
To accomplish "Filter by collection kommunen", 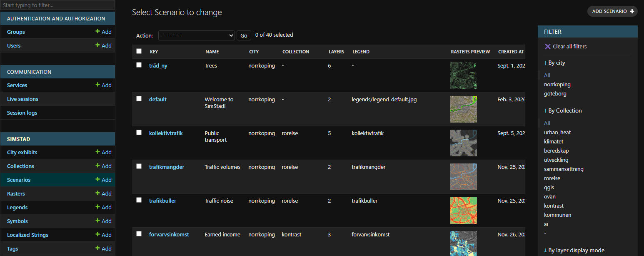I will tap(558, 215).
